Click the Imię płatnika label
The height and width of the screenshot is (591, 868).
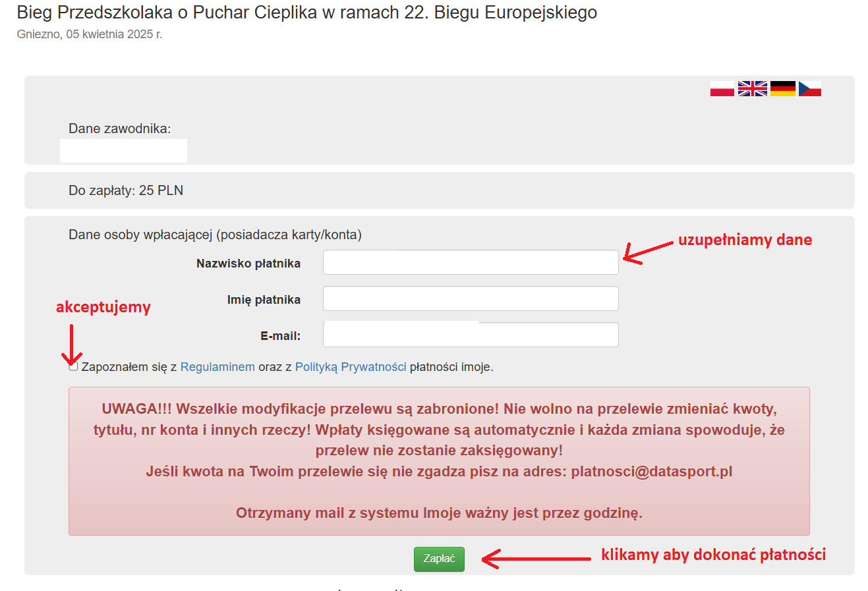click(264, 300)
